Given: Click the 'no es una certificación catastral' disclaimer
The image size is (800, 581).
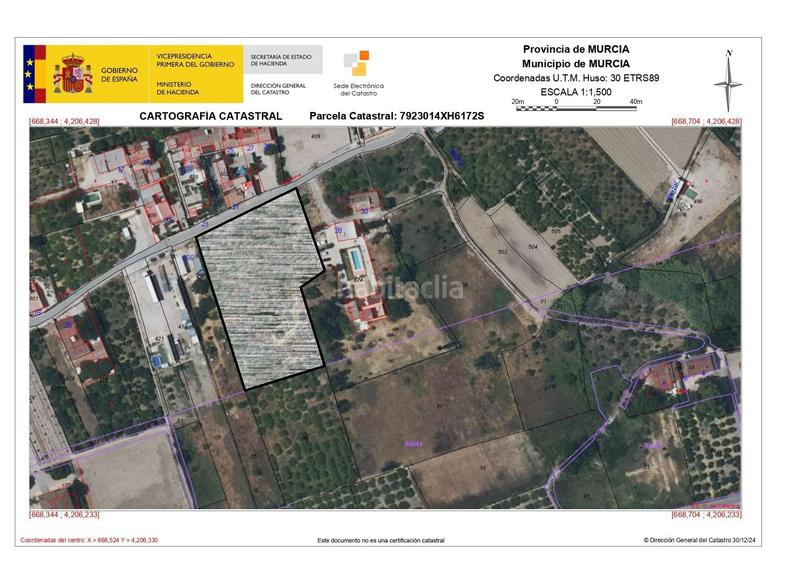Looking at the screenshot, I should [x=381, y=540].
